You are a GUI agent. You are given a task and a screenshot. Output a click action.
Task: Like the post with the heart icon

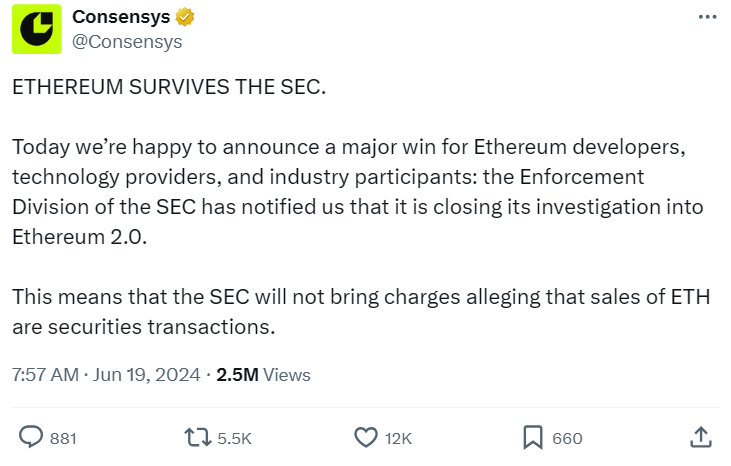point(366,437)
